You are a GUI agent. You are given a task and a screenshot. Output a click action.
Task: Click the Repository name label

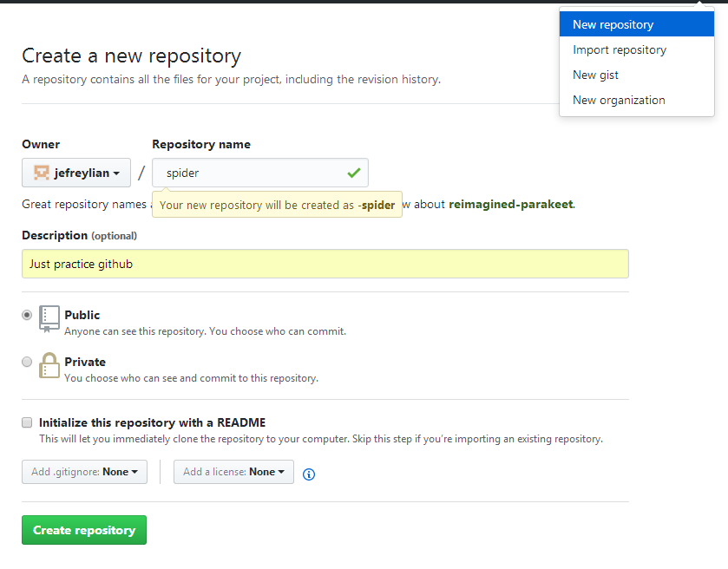pyautogui.click(x=201, y=144)
